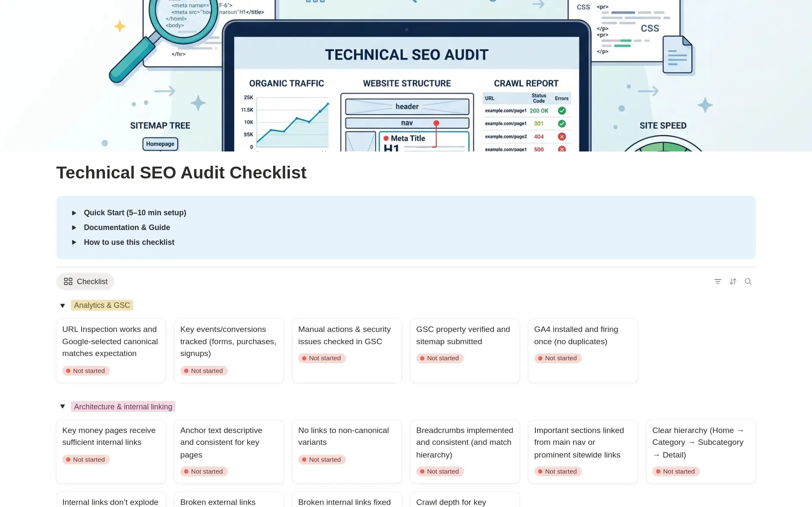Collapse the Analytics & GSC group

pos(63,305)
